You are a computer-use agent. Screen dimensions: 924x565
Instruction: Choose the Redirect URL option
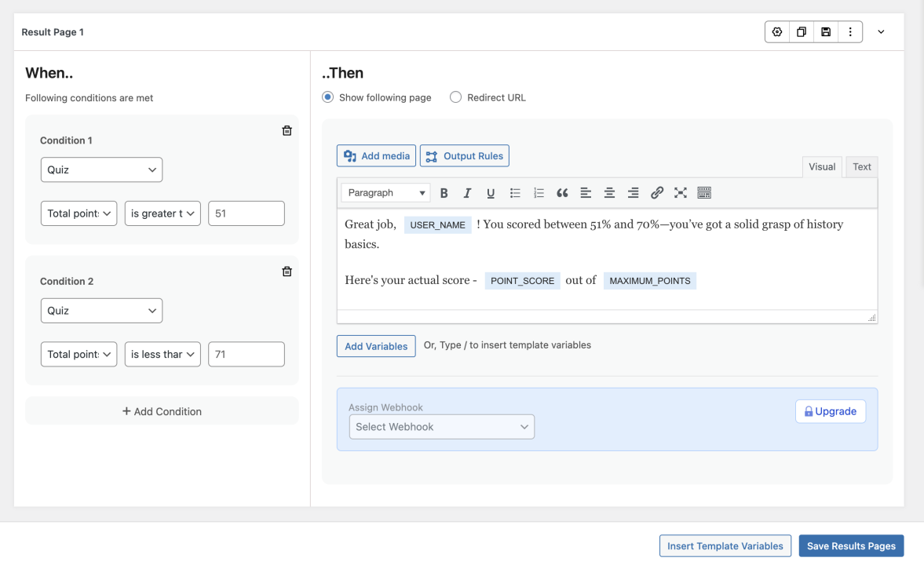[x=455, y=97]
